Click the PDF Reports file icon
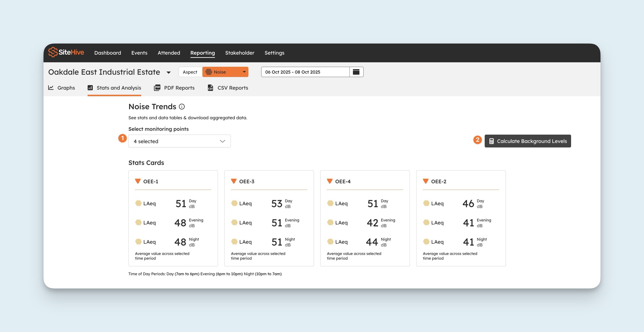Screen dimensions: 644x332 coord(157,88)
